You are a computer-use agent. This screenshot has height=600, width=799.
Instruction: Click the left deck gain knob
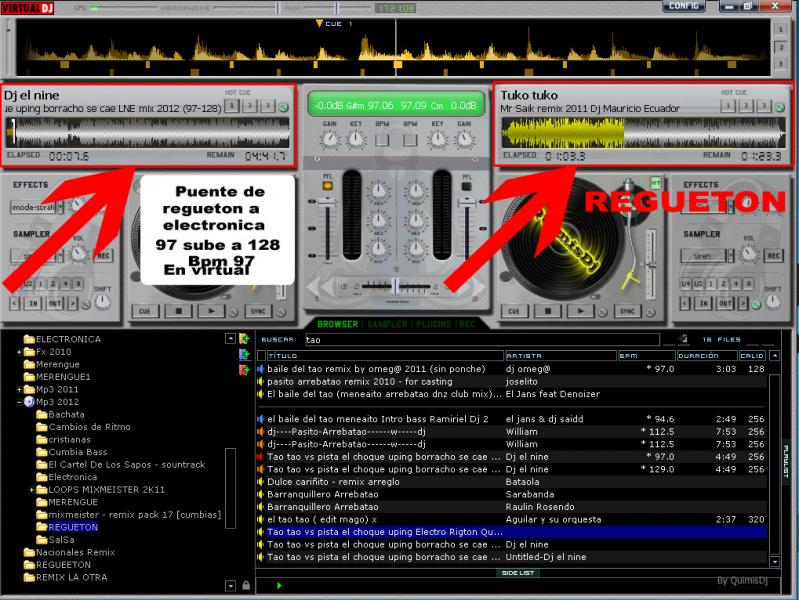pyautogui.click(x=330, y=139)
